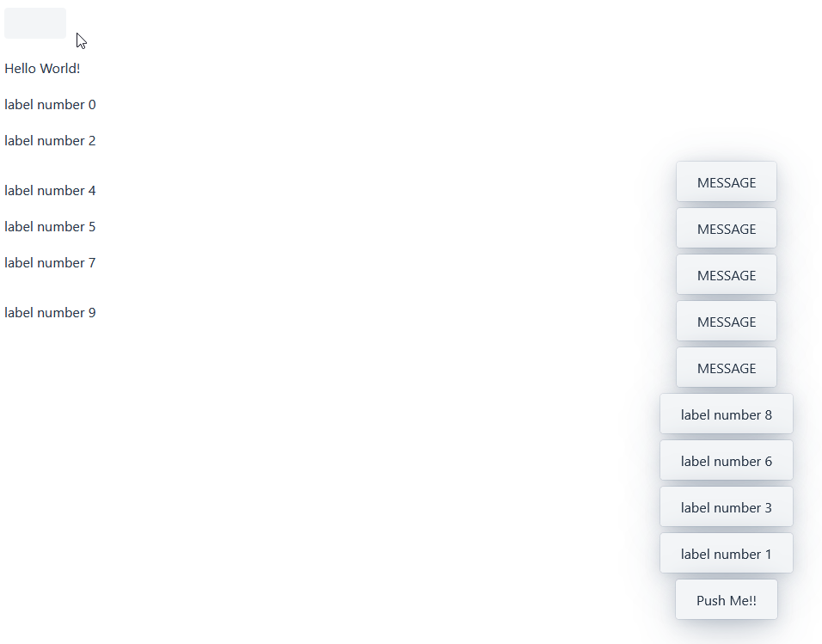Click the label number 2 text
822x644 pixels.
click(50, 140)
